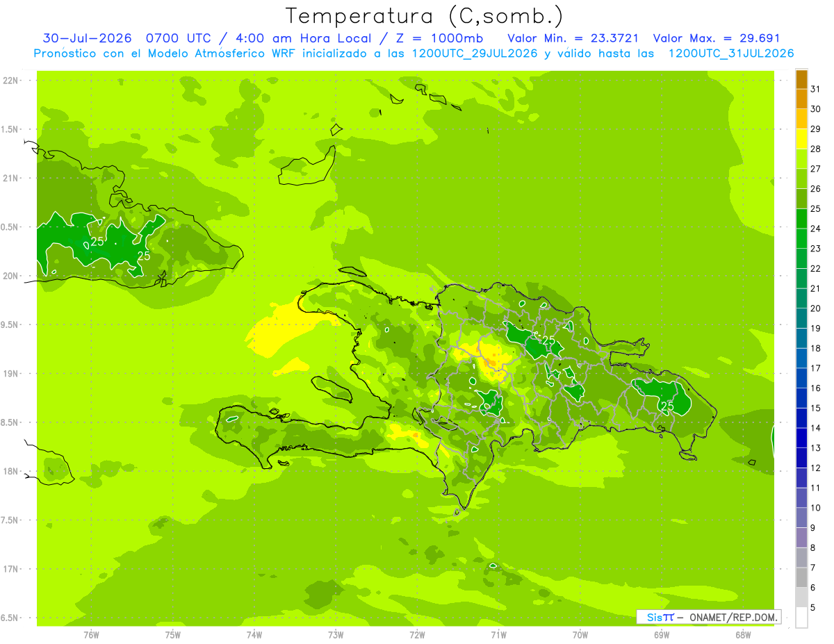This screenshot has height=644, width=834.
Task: Click the orange-brown legend swatch above 31
Action: pyautogui.click(x=801, y=80)
